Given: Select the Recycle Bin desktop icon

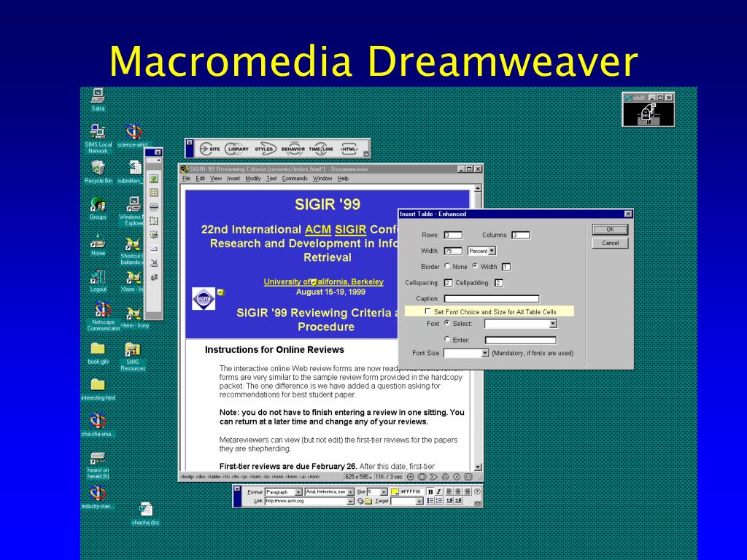Looking at the screenshot, I should [98, 172].
